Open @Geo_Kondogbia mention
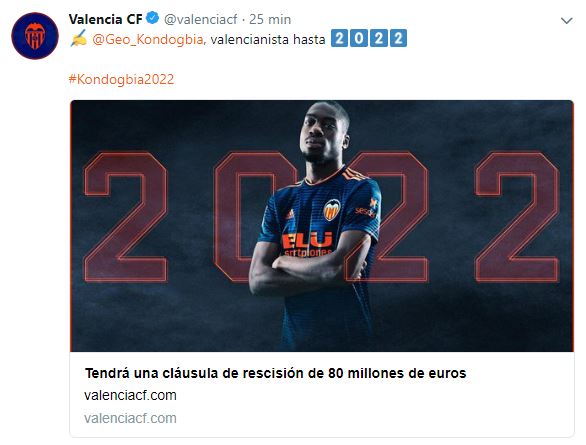The width and height of the screenshot is (586, 445). coord(148,39)
